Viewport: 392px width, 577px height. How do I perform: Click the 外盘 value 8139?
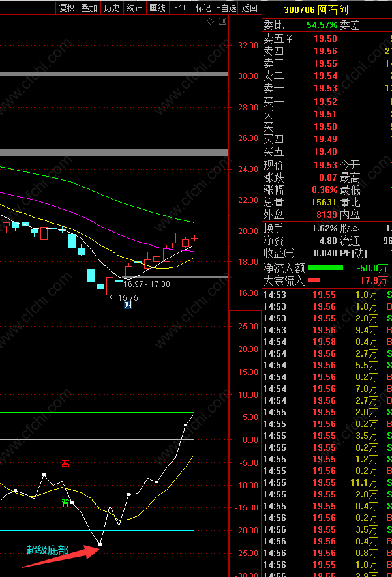click(327, 215)
